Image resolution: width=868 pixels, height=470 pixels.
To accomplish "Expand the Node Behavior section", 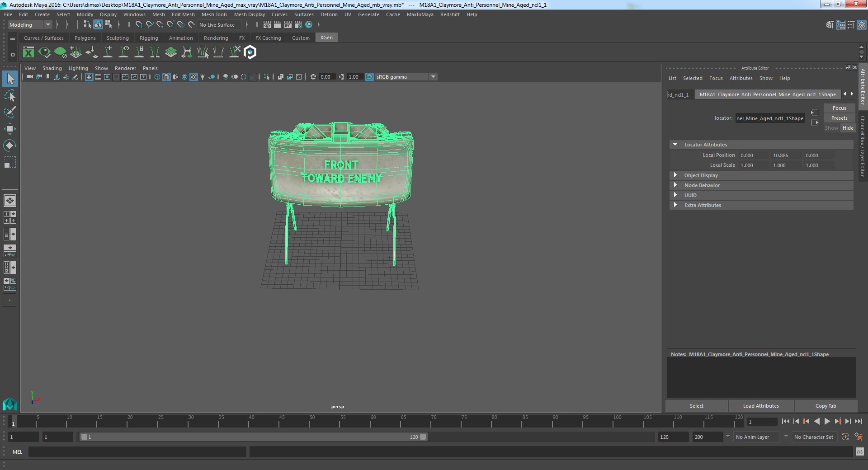I will (675, 185).
